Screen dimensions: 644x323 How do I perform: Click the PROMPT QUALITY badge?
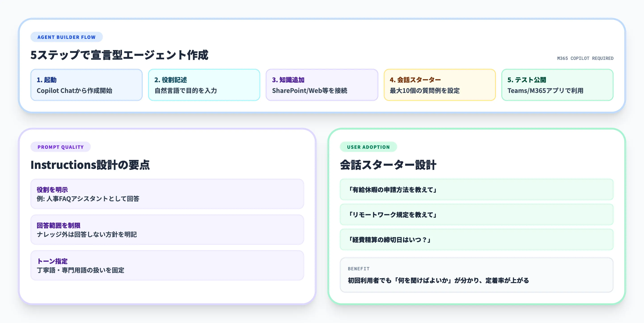coord(61,147)
